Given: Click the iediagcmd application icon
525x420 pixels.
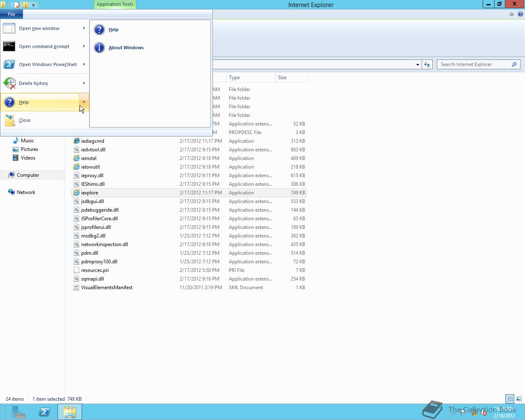Looking at the screenshot, I should (x=76, y=141).
